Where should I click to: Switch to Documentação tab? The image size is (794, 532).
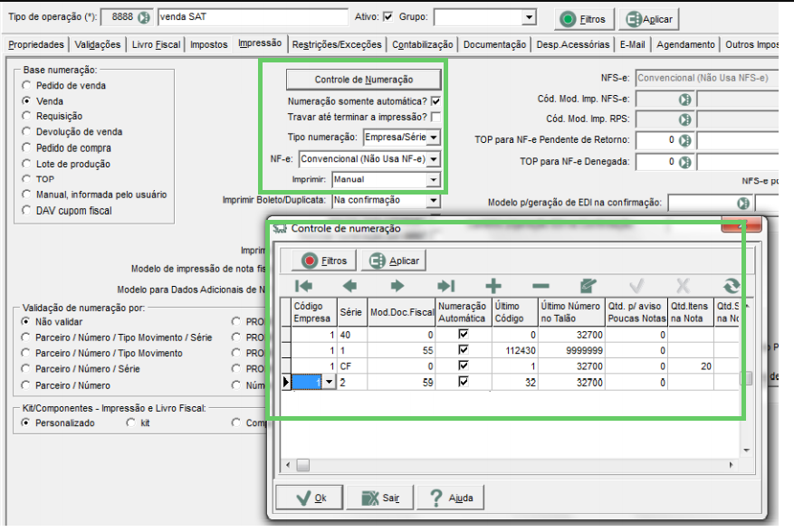[494, 44]
